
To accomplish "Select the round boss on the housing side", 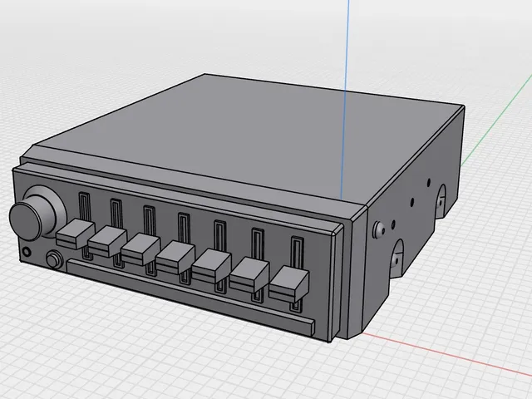I will pyautogui.click(x=379, y=229).
